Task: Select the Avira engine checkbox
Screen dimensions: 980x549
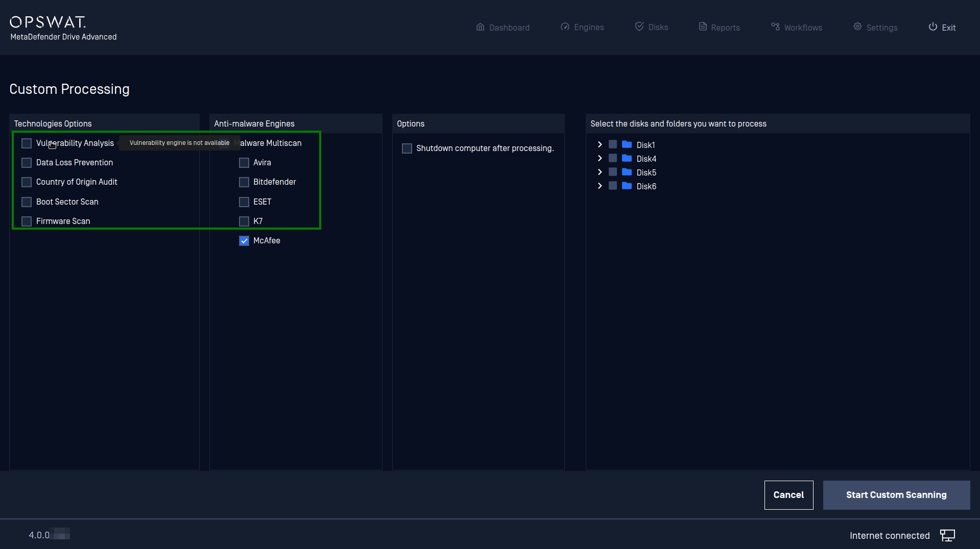Action: click(x=244, y=163)
